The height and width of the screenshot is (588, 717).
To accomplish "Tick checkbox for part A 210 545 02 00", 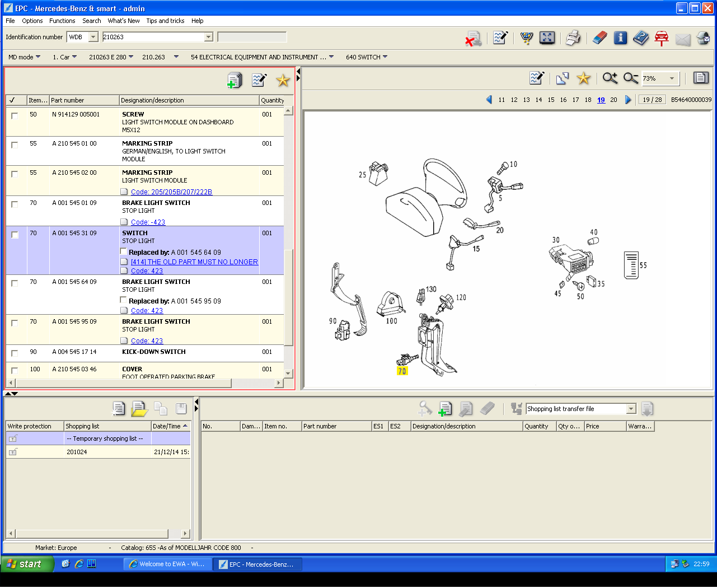I will 15,174.
